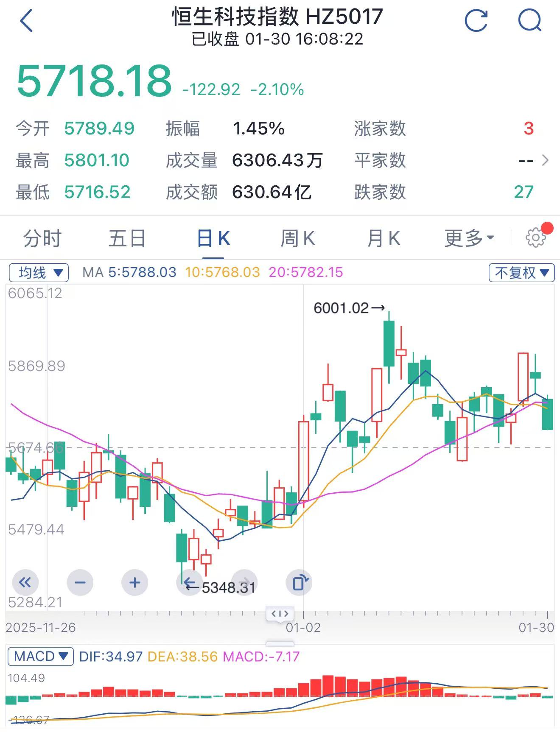Click the 已收盘 01-30 16:08:22 status

(277, 39)
